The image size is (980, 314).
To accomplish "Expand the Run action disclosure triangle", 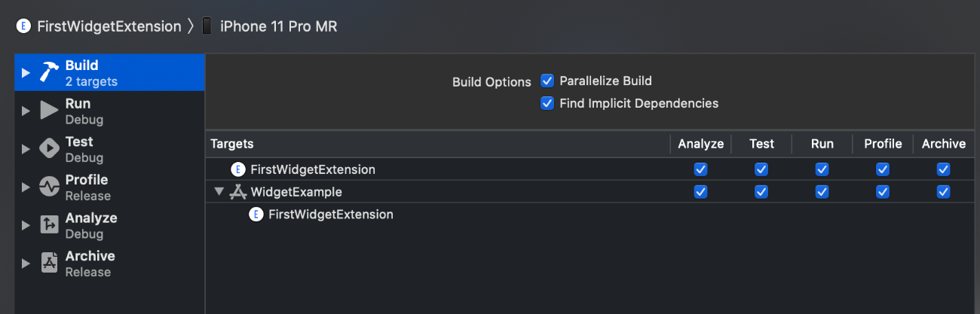I will tap(26, 111).
